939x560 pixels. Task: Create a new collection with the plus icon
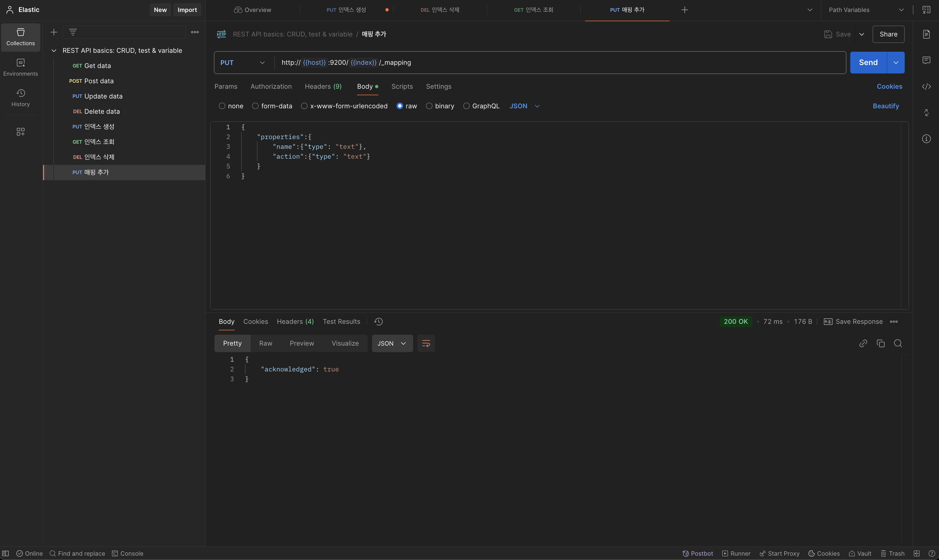(x=54, y=32)
